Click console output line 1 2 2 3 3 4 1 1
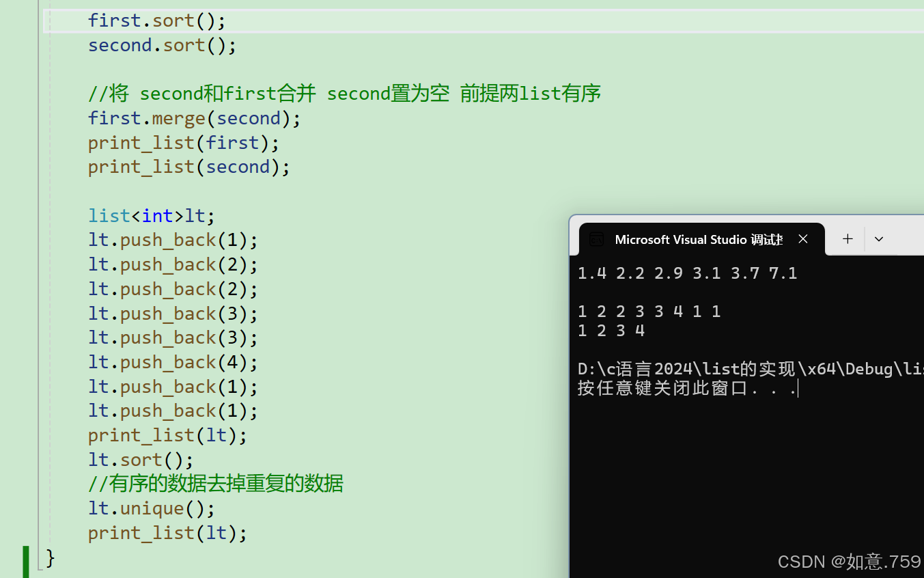Screen dimensions: 924x578 (649, 312)
